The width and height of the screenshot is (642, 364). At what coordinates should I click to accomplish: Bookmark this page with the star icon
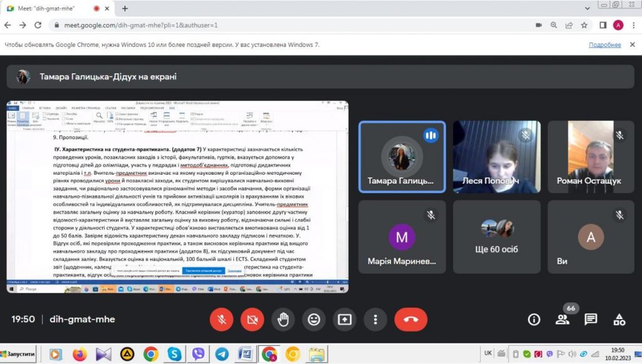584,25
